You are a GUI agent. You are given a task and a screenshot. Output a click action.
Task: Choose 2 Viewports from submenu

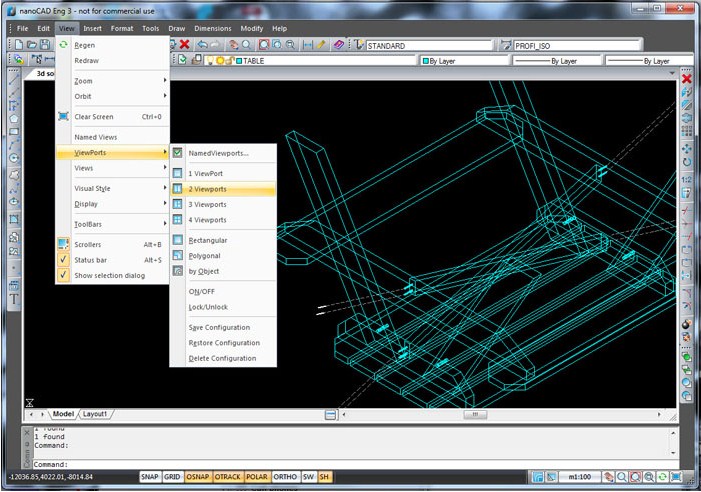223,189
